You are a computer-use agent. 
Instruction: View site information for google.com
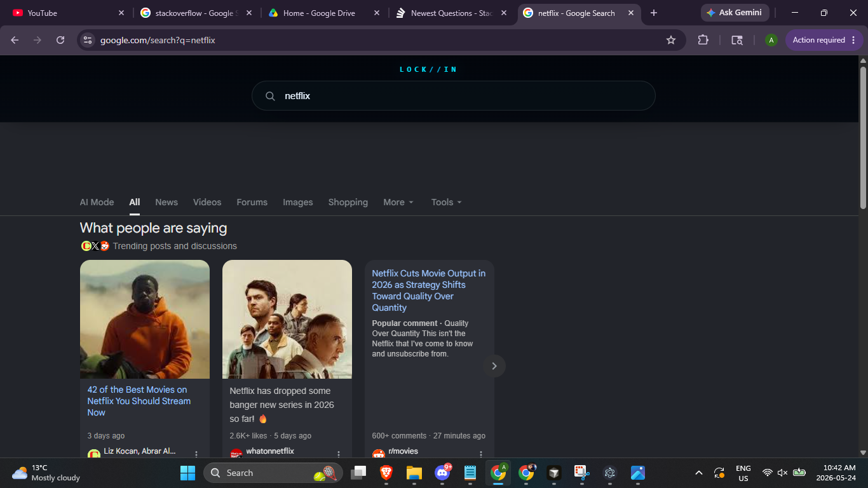coord(88,40)
